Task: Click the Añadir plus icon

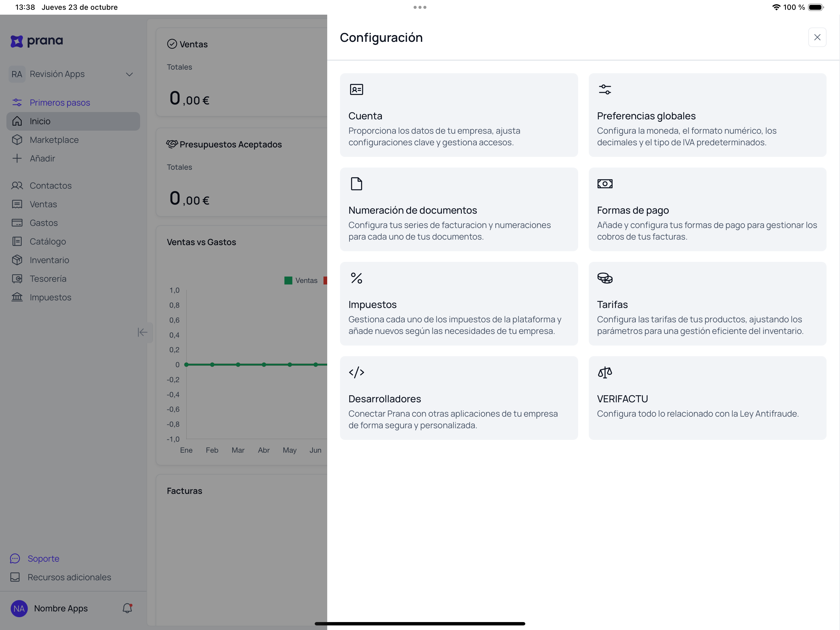Action: pyautogui.click(x=17, y=158)
